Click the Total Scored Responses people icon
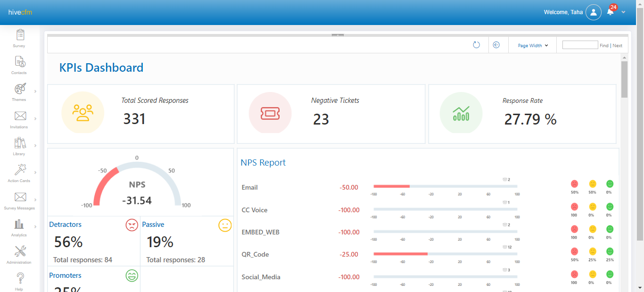 coord(83,113)
